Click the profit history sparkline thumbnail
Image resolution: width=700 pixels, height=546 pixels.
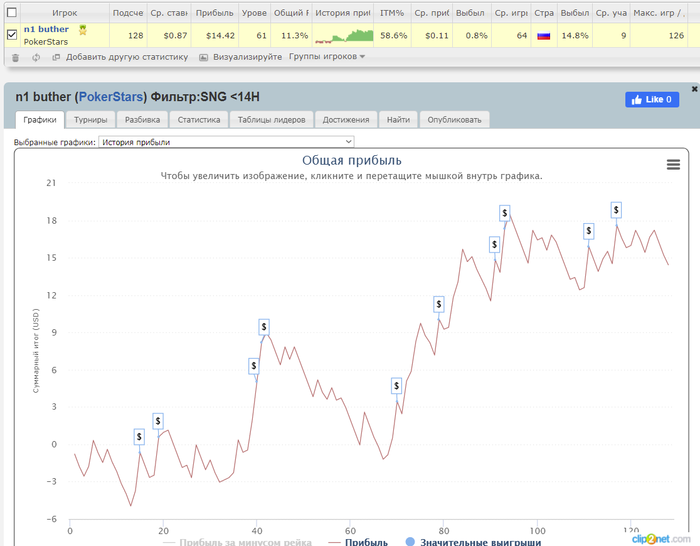pyautogui.click(x=343, y=36)
